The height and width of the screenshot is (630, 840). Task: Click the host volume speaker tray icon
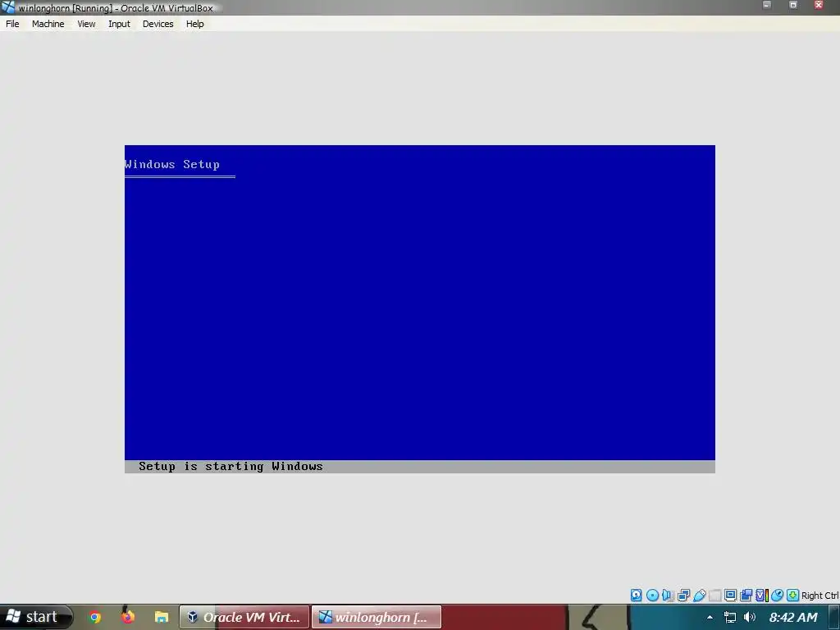[x=750, y=618]
